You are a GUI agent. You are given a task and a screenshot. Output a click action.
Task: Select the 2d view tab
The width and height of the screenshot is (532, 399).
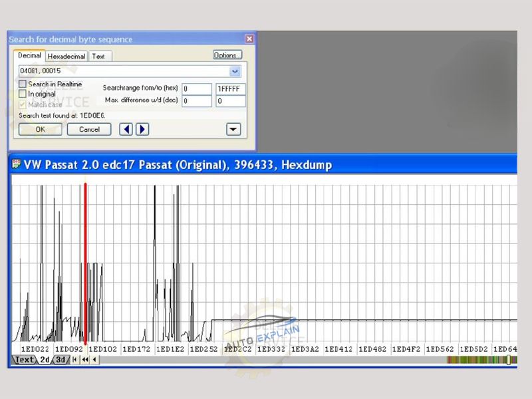[43, 360]
